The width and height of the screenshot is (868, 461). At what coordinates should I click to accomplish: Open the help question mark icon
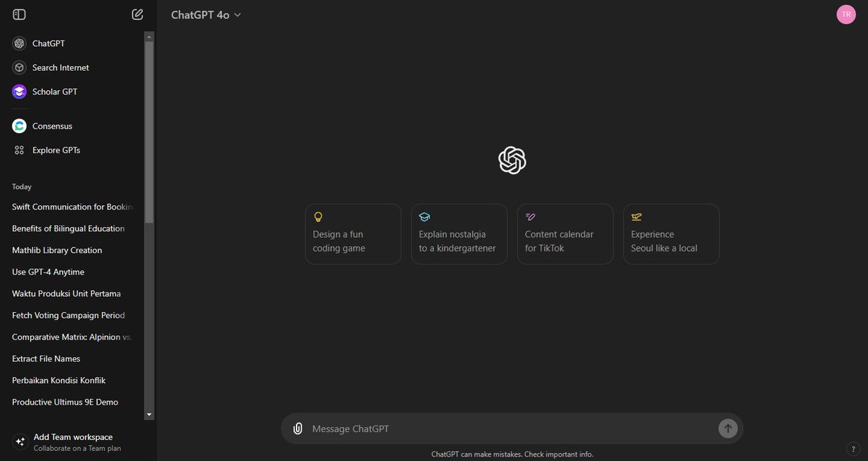pos(854,449)
